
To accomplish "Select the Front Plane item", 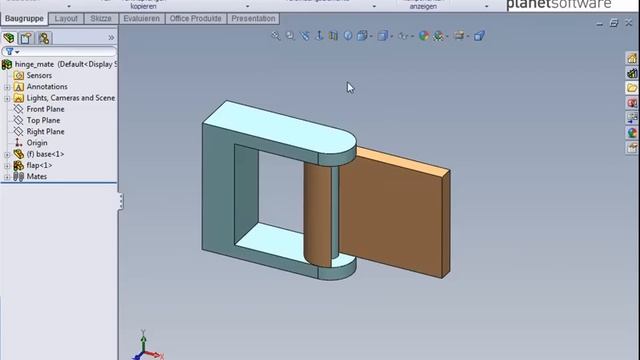I will [x=45, y=109].
